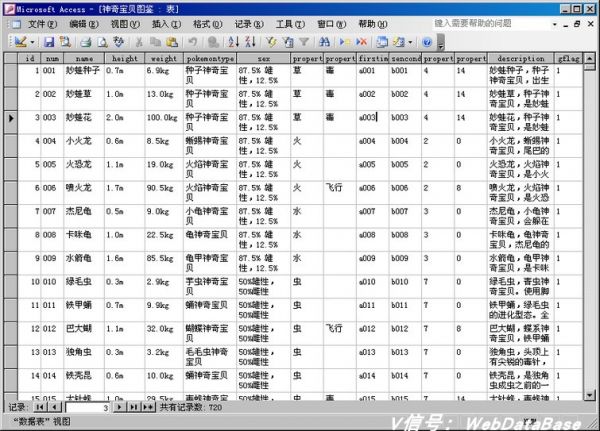Open the View button dropdown arrow
600x431 pixels.
[x=32, y=42]
